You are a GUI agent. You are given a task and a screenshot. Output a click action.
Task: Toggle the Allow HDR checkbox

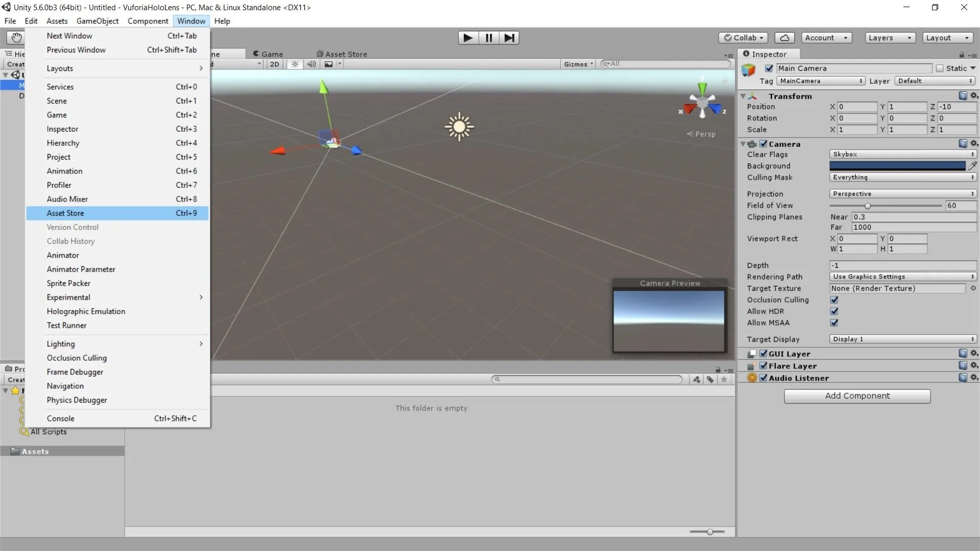click(x=834, y=311)
